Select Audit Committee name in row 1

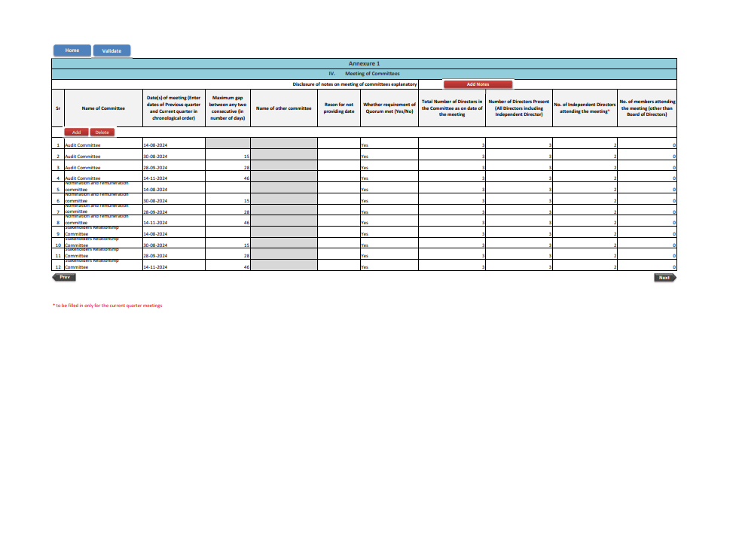point(103,144)
